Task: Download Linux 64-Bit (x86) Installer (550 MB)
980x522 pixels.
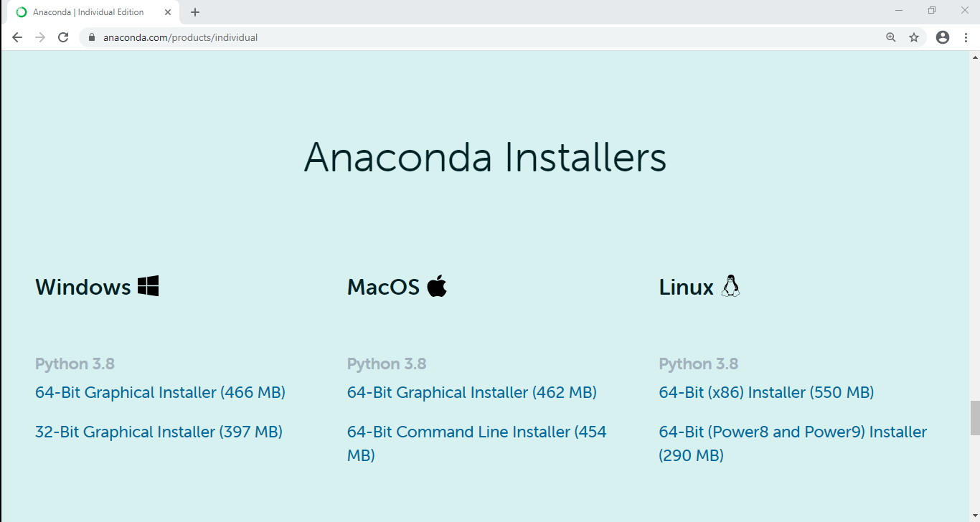Action: [766, 393]
